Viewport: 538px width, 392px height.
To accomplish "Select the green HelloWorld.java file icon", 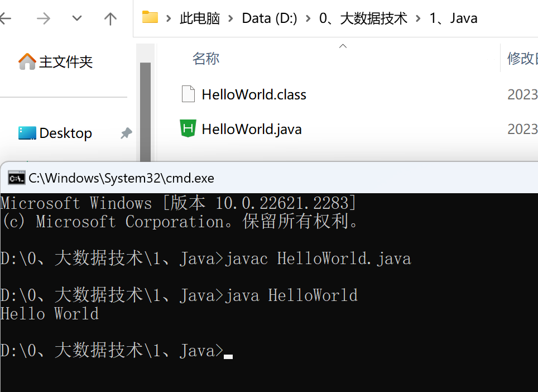I will click(x=188, y=129).
